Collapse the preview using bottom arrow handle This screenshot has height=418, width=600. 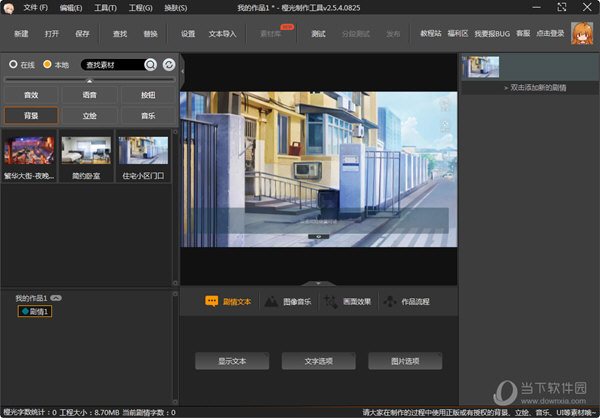(318, 284)
